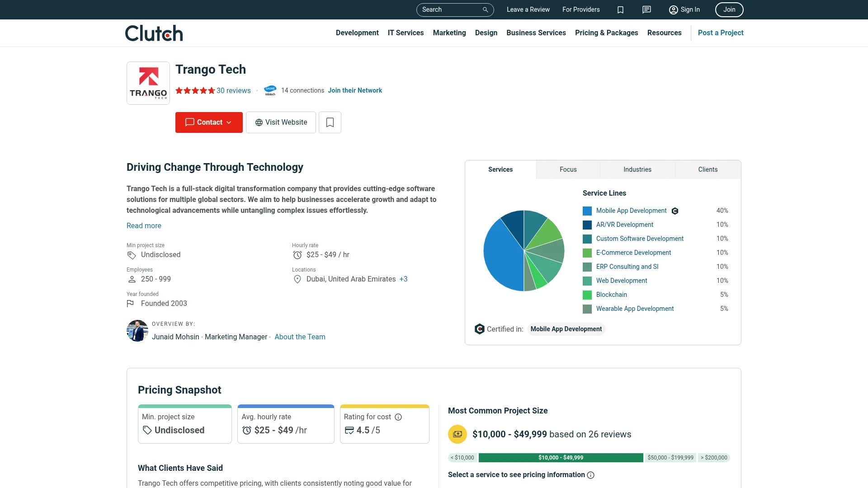The width and height of the screenshot is (868, 488).
Task: Click the Clutch logo
Action: point(154,33)
